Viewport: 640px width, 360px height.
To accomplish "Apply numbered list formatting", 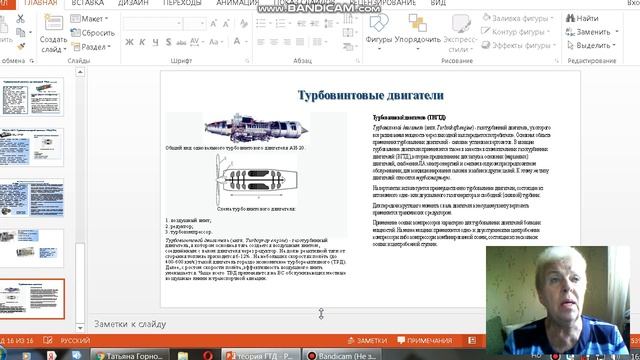I will 282,24.
